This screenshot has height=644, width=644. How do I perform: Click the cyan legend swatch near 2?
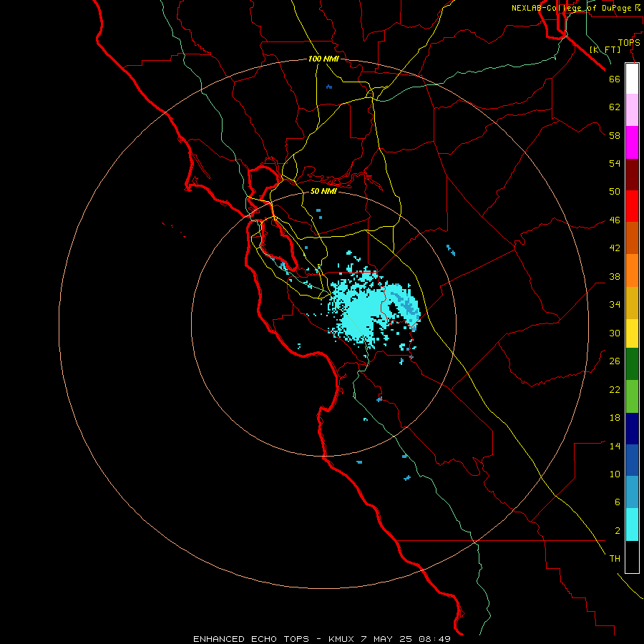coord(632,525)
